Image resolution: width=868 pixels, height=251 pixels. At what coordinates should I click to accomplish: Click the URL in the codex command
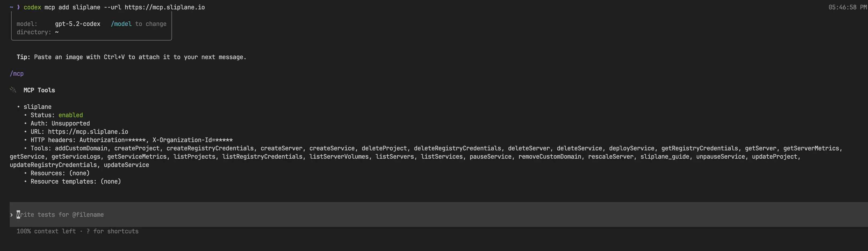164,7
